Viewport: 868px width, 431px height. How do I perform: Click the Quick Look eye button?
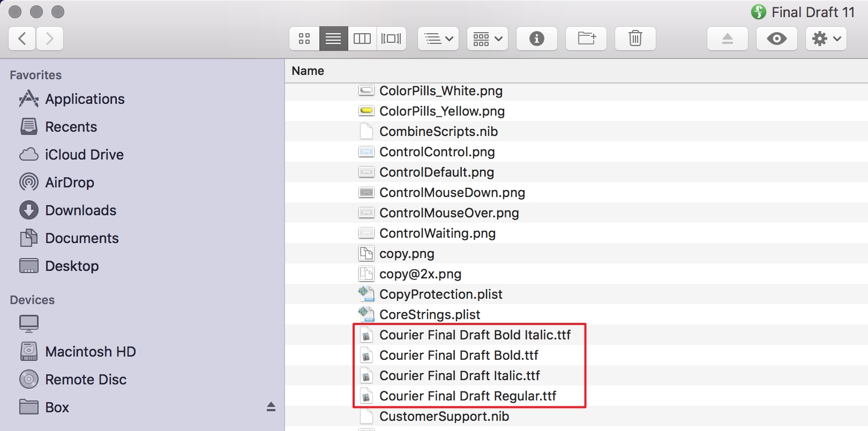777,39
